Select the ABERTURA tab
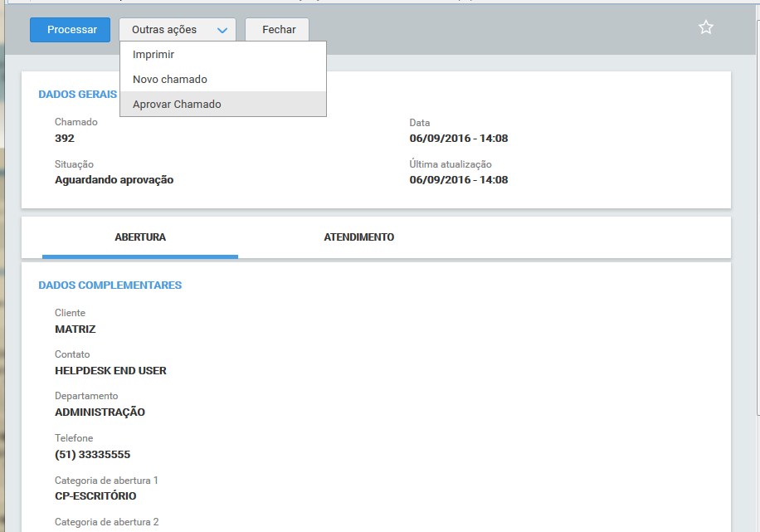The height and width of the screenshot is (532, 760). (139, 237)
